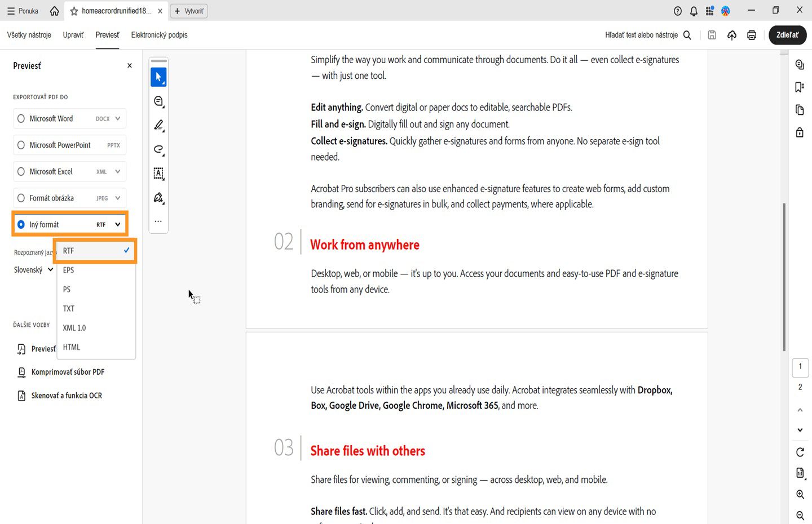Select the Iný formát radio button

[21, 224]
